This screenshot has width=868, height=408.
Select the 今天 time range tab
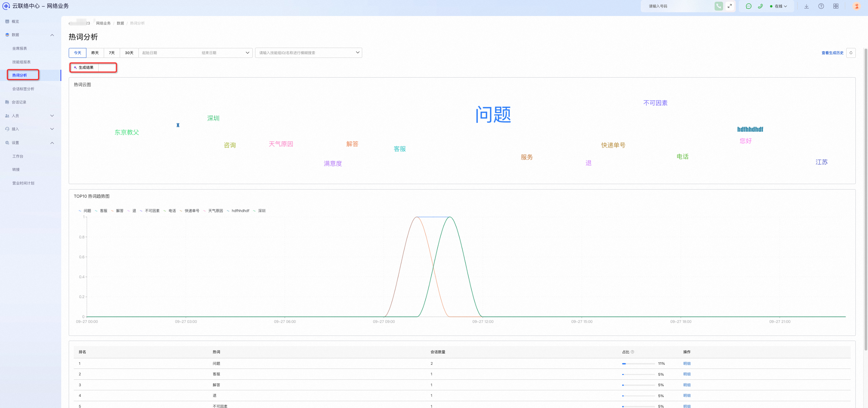pos(78,53)
